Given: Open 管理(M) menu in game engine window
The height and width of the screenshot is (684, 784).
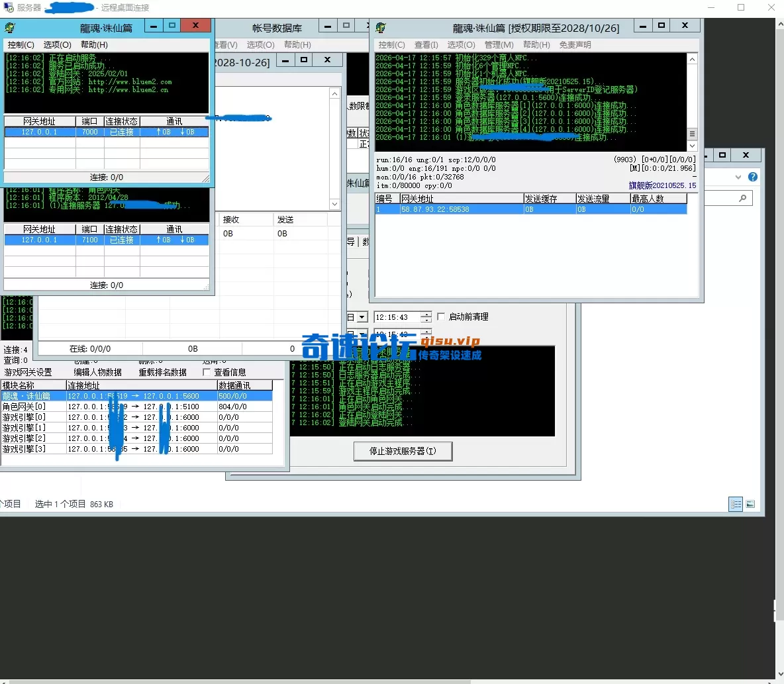Looking at the screenshot, I should [499, 44].
